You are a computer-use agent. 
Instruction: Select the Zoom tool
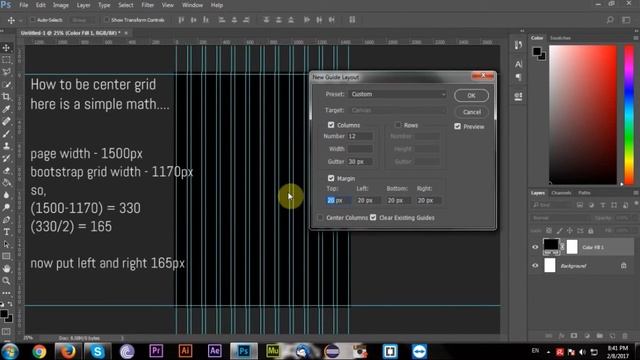point(6,281)
